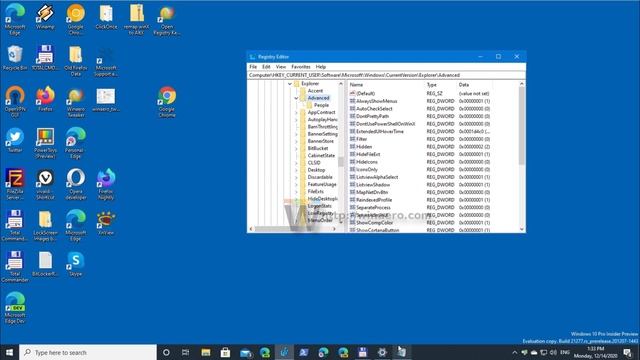Open the Edit menu in Registry Editor
The width and height of the screenshot is (640, 360).
(x=266, y=67)
